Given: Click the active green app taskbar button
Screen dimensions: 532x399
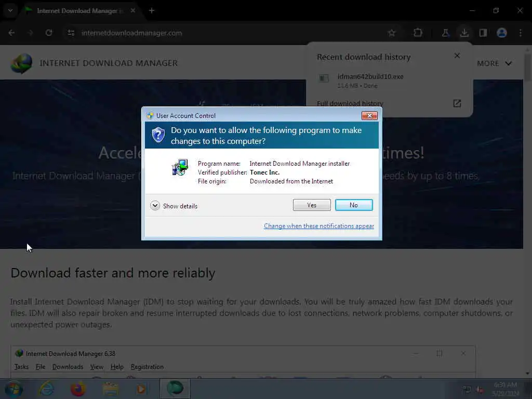Looking at the screenshot, I should (175, 389).
